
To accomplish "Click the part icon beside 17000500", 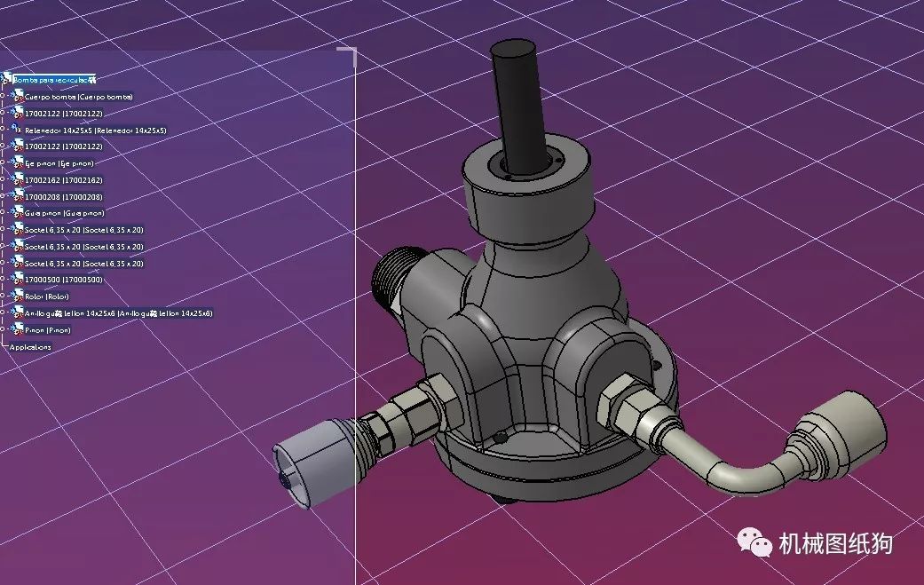I will coord(18,279).
